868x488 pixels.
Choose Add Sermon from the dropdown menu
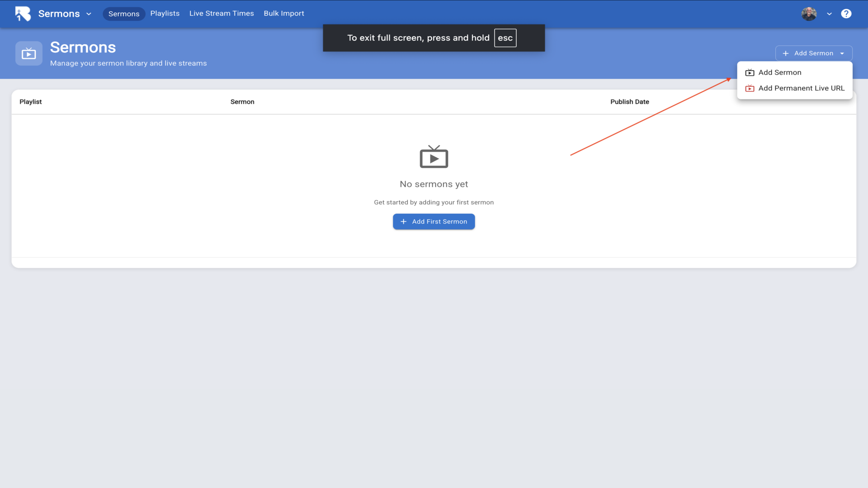[x=779, y=72]
